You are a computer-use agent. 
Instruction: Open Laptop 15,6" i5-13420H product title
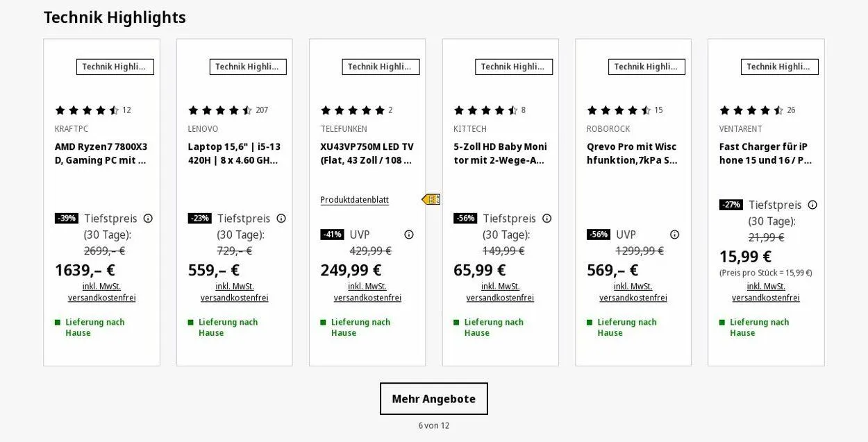tap(234, 153)
